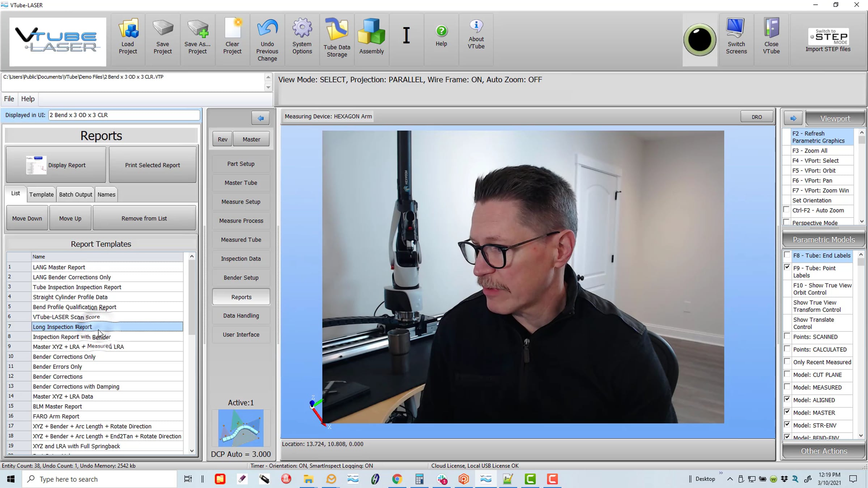Click the VTube-LASER logo
This screenshot has height=488, width=868.
coord(58,41)
